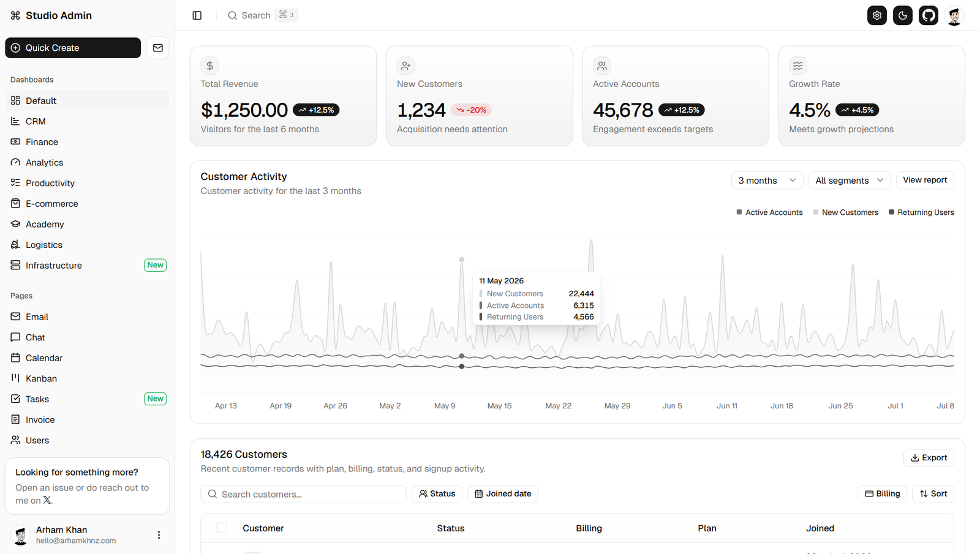
Task: Click the Quick Create button
Action: pyautogui.click(x=73, y=48)
